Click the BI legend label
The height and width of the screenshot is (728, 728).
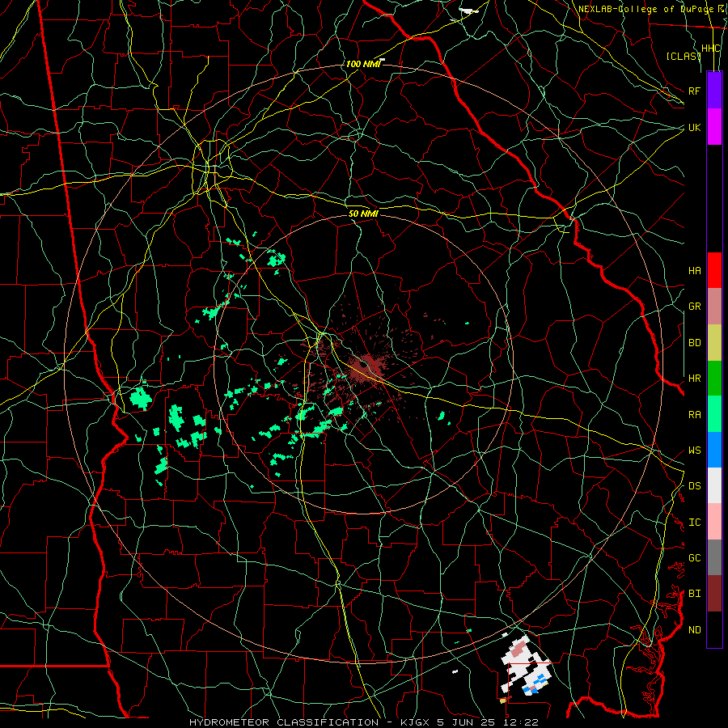pos(694,594)
